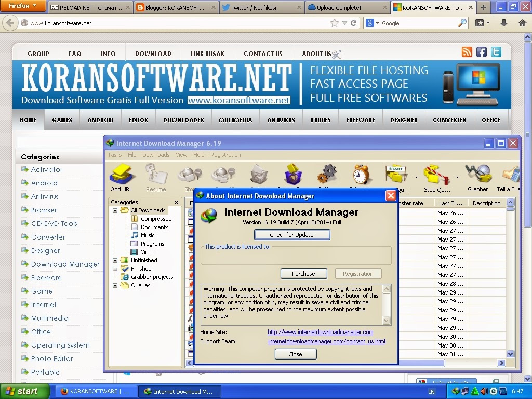532x399 pixels.
Task: Open the support team contact_us link
Action: (326, 341)
